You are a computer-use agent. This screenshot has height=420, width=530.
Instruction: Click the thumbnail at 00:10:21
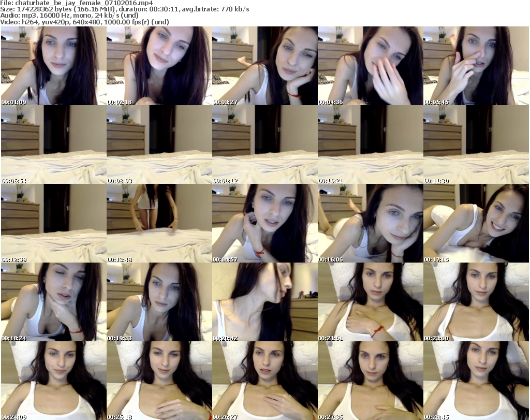click(x=371, y=144)
